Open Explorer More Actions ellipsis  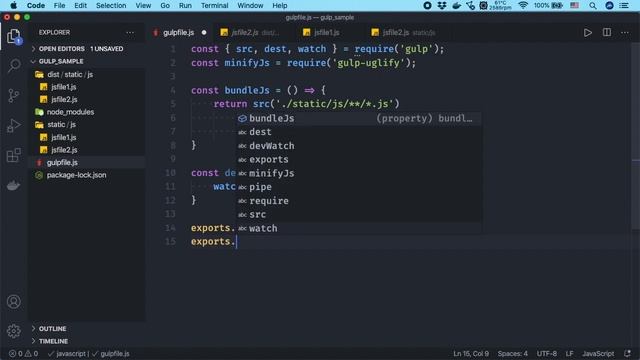tap(130, 32)
